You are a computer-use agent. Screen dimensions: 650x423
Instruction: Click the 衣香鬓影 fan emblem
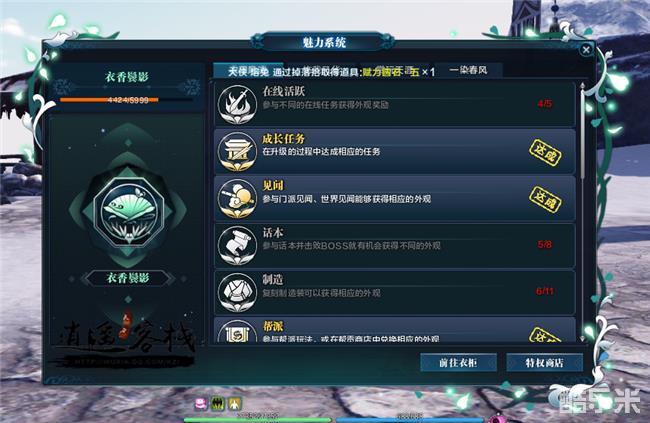pyautogui.click(x=128, y=212)
